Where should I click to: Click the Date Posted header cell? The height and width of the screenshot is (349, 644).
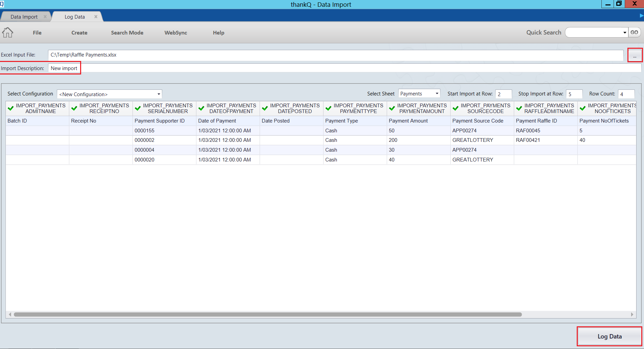tap(291, 121)
